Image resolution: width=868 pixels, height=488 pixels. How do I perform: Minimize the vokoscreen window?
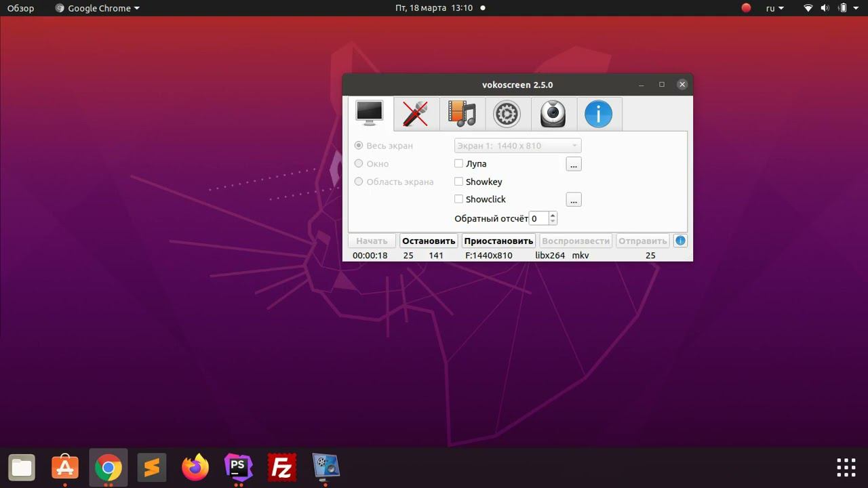point(642,85)
